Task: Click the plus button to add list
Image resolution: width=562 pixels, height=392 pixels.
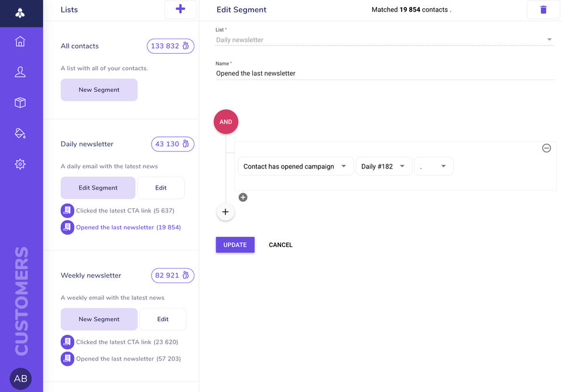Action: [180, 9]
